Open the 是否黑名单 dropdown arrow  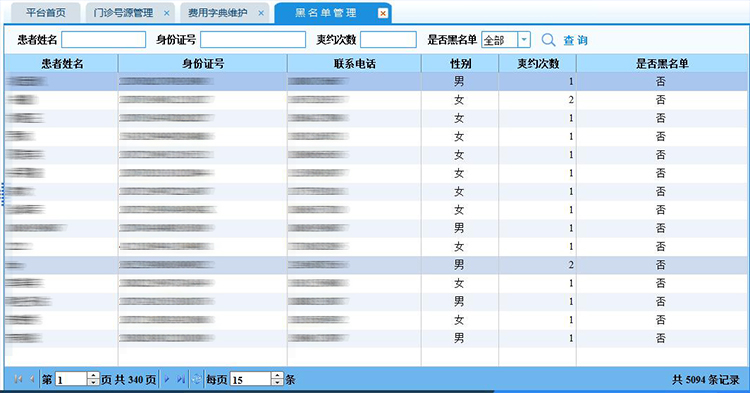pos(524,40)
